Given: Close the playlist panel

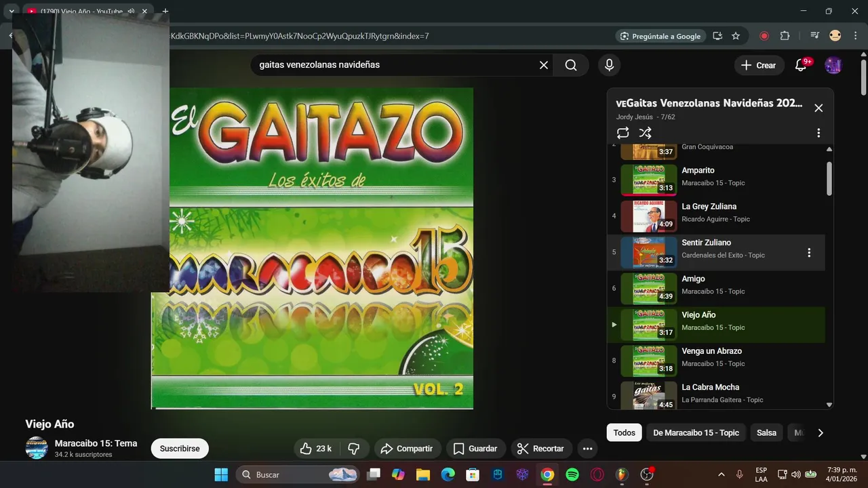Looking at the screenshot, I should coord(818,108).
